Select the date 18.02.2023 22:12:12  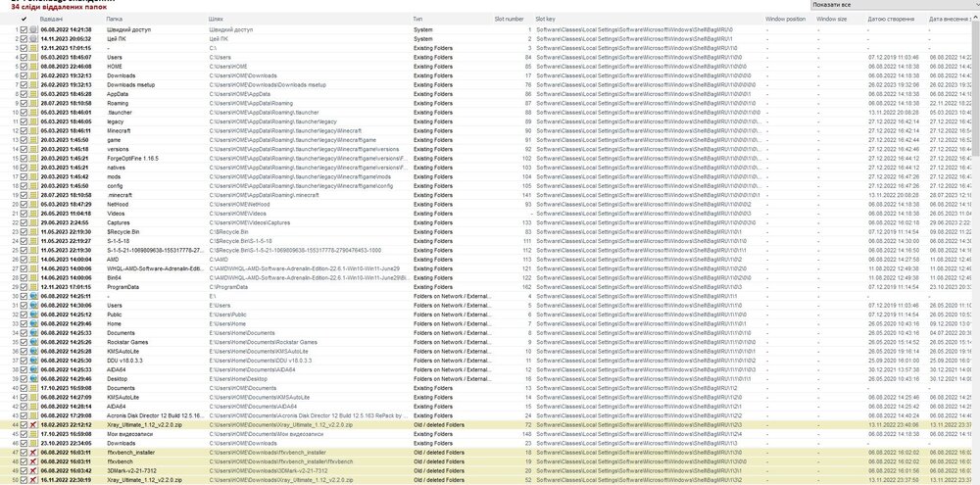pyautogui.click(x=67, y=425)
